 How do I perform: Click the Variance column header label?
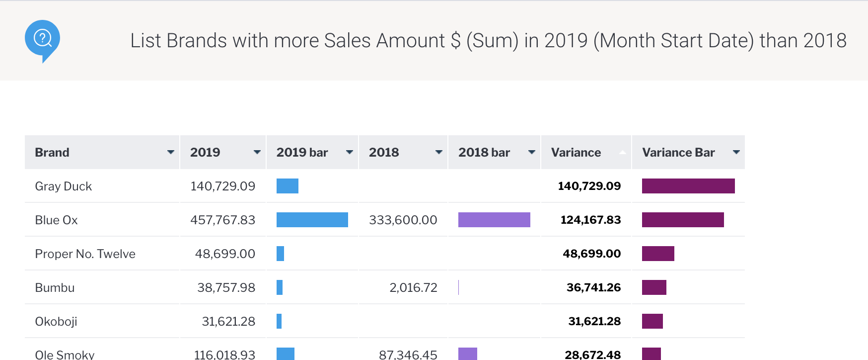[x=576, y=153]
